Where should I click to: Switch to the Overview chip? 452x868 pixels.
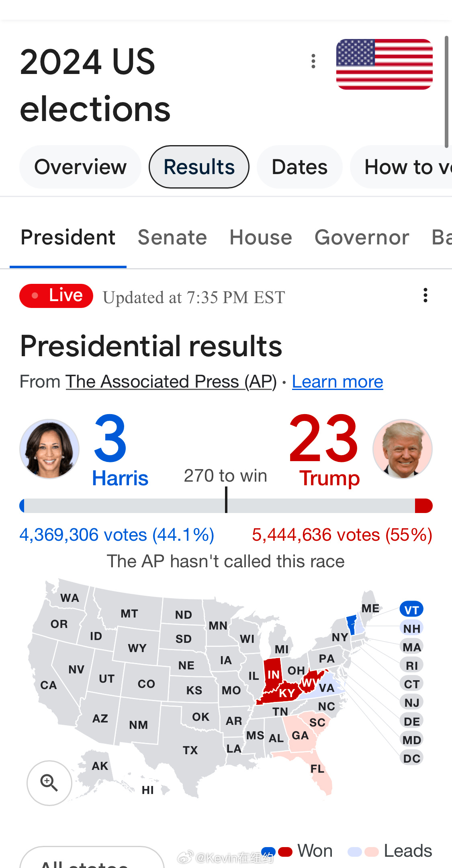point(80,167)
